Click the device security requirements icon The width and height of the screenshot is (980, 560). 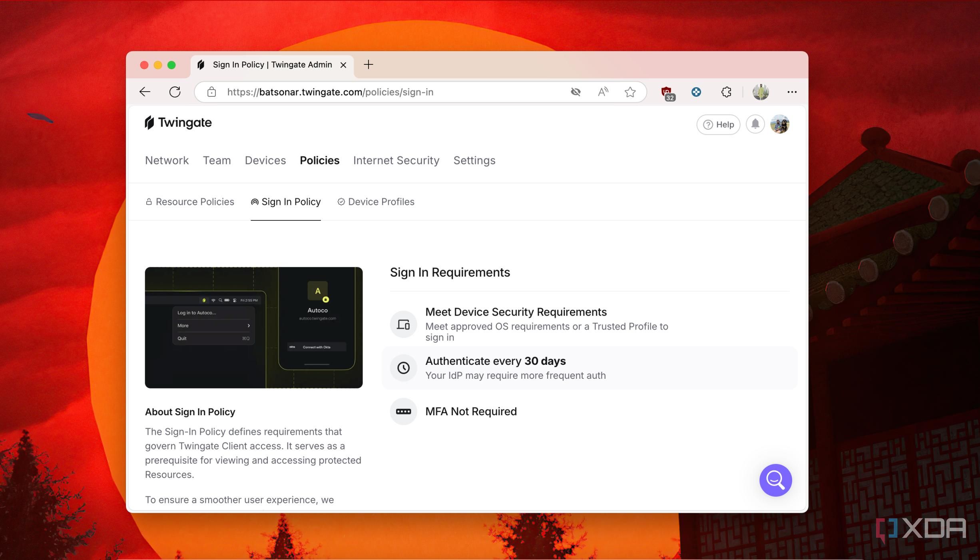(403, 324)
